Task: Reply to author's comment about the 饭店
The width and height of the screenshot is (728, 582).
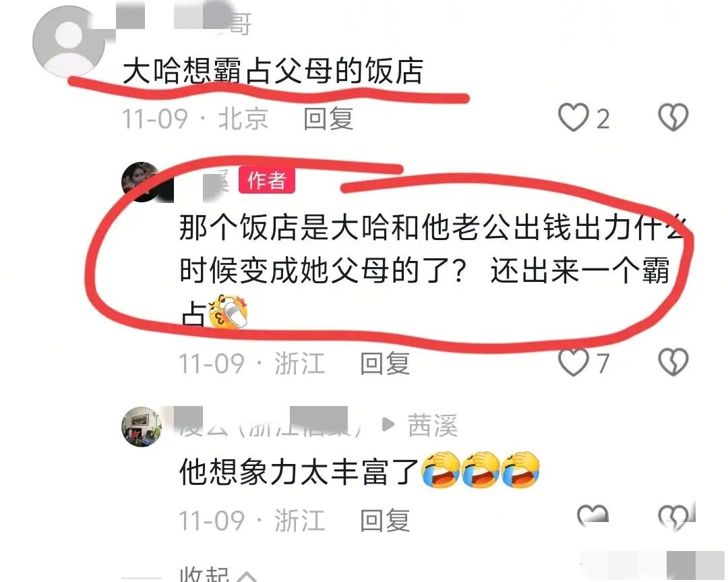Action: click(x=385, y=363)
